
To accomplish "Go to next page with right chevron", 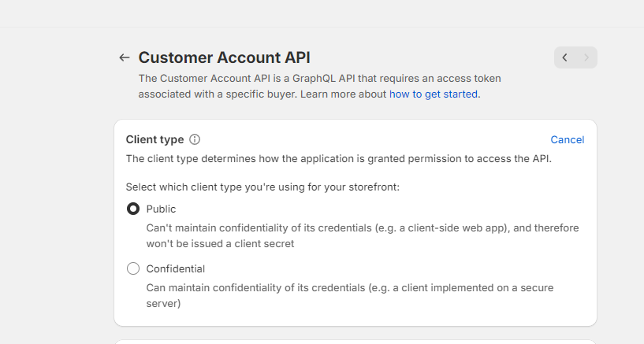I will pyautogui.click(x=586, y=57).
